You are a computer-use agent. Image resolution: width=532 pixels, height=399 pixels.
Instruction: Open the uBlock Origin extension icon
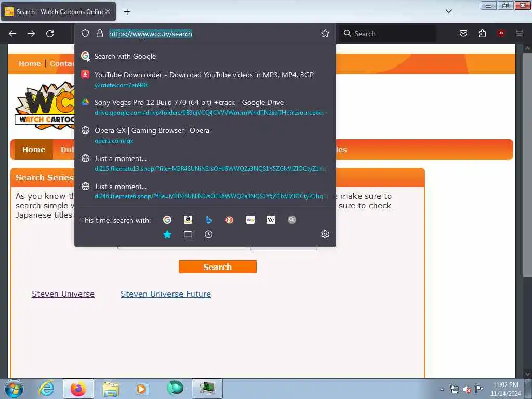[x=501, y=33]
